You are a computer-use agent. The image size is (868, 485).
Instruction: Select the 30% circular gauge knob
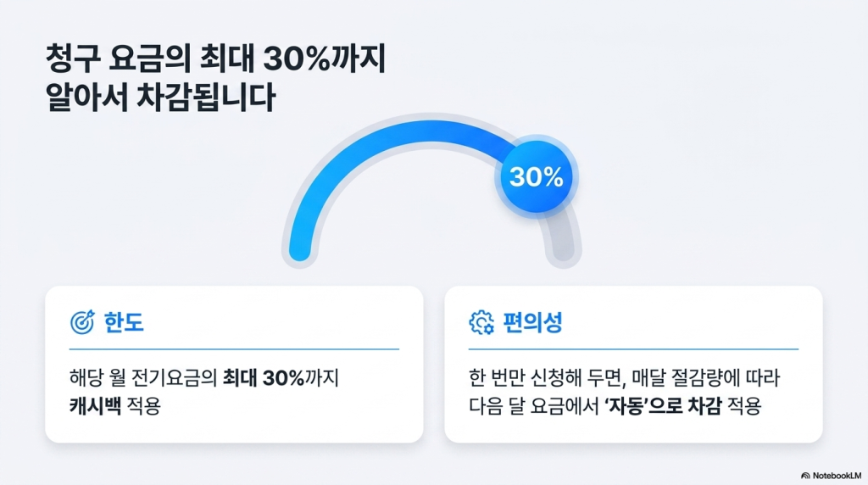coord(536,176)
